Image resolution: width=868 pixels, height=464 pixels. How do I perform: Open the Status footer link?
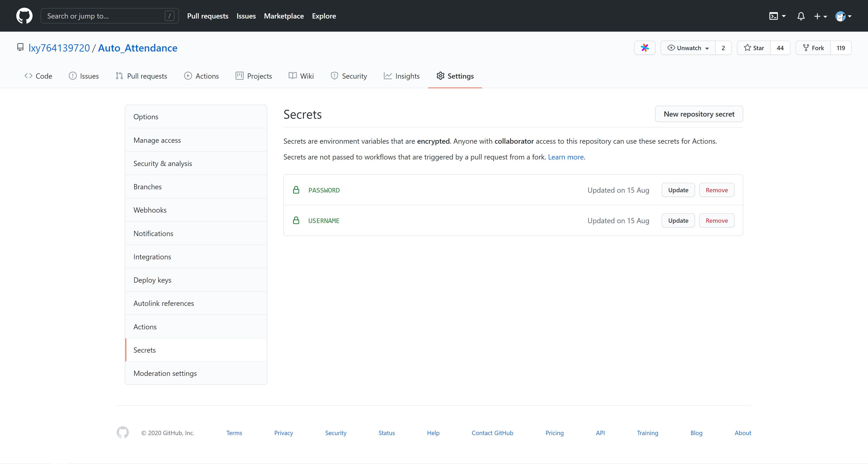tap(387, 433)
